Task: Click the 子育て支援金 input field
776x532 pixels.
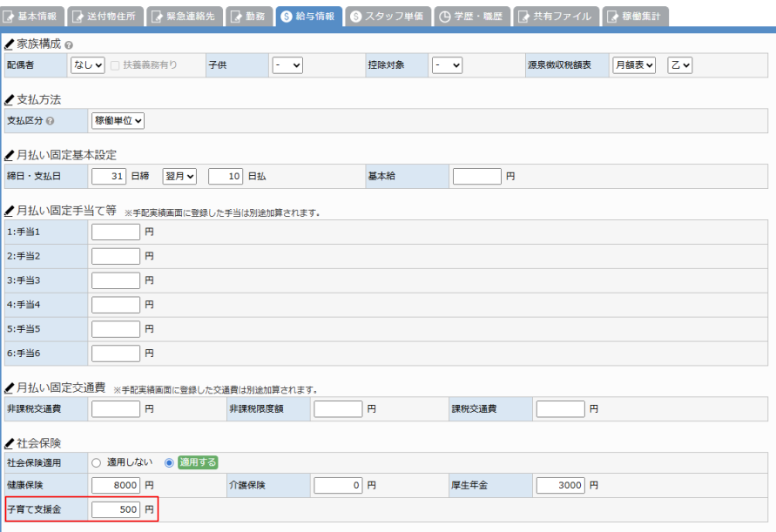Action: point(116,509)
